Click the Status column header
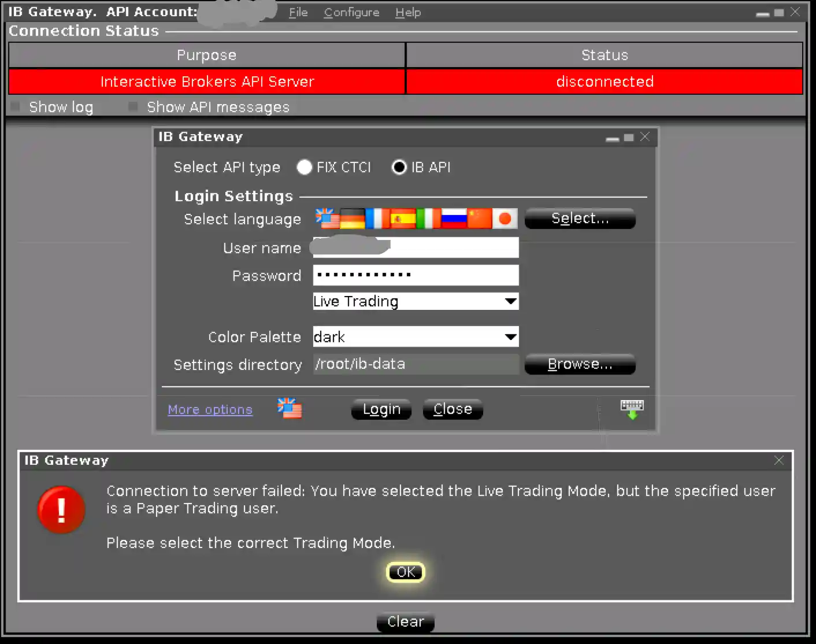The width and height of the screenshot is (816, 644). click(604, 55)
